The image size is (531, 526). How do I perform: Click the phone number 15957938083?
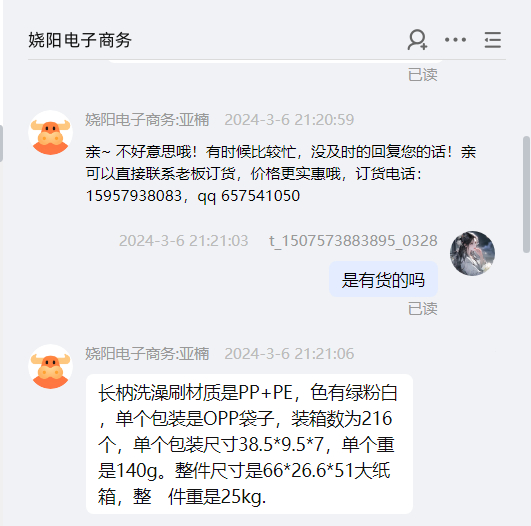134,196
